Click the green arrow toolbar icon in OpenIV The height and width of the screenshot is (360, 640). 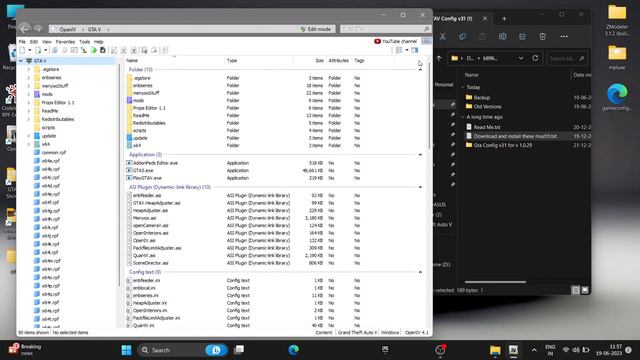(x=94, y=50)
